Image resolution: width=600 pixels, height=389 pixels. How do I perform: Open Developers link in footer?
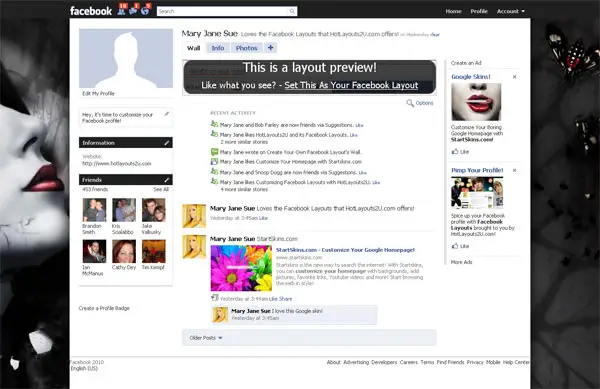point(384,362)
